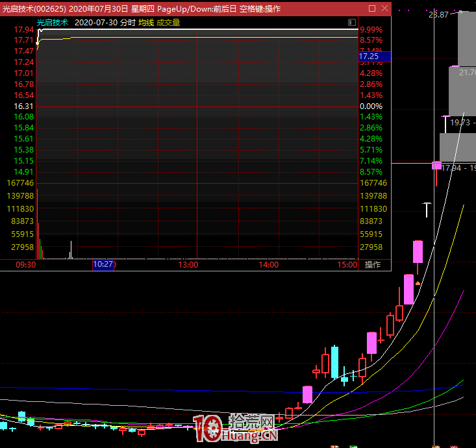476x448 pixels.
Task: Click the 13:00 time label on axis
Action: click(x=188, y=265)
